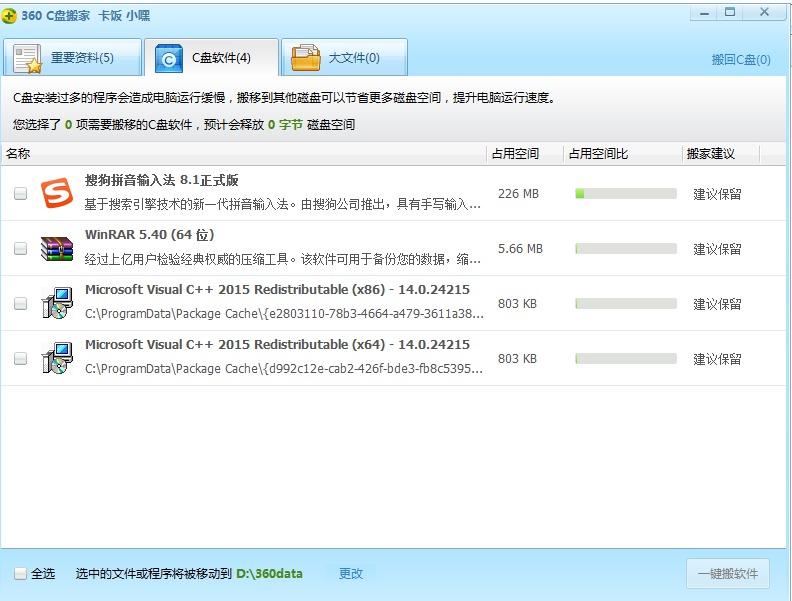Click 建议保留 in the WinRAR row

click(717, 249)
